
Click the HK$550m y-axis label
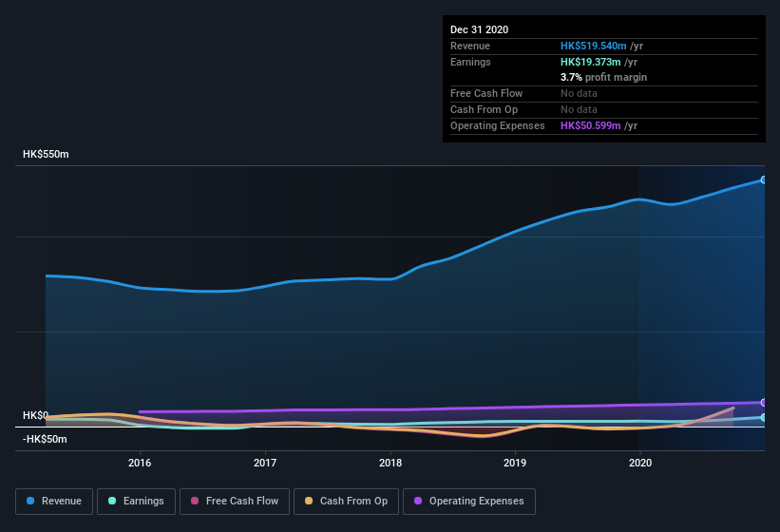click(x=46, y=154)
